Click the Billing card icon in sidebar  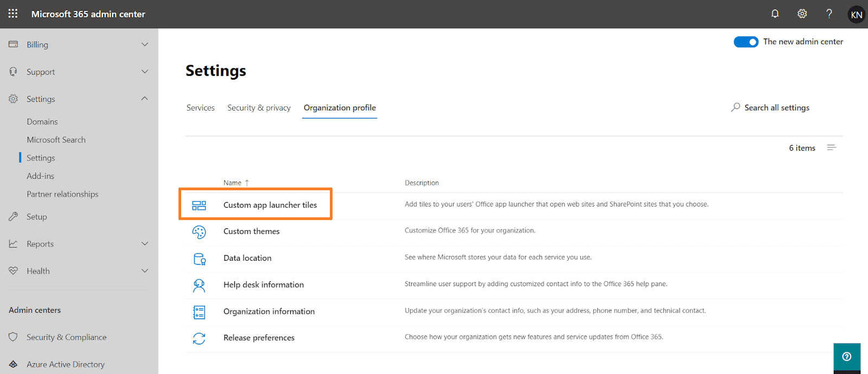tap(14, 44)
